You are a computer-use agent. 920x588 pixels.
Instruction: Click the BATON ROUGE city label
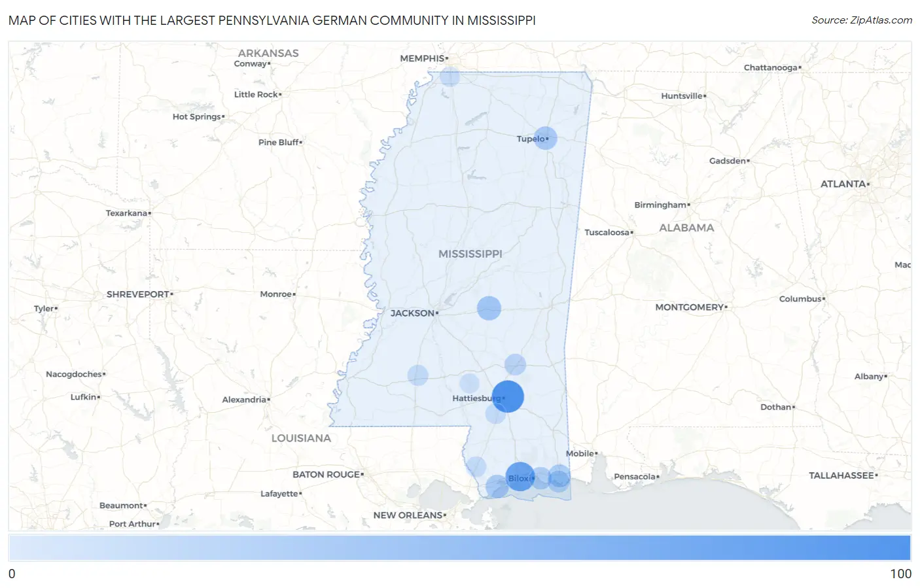pyautogui.click(x=326, y=475)
